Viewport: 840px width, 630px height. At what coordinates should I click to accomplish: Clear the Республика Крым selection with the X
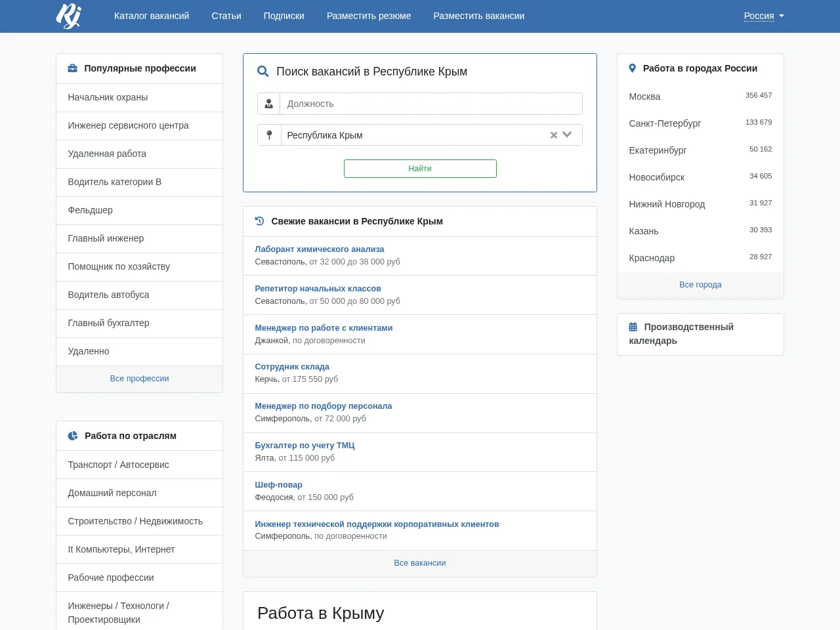click(x=554, y=135)
